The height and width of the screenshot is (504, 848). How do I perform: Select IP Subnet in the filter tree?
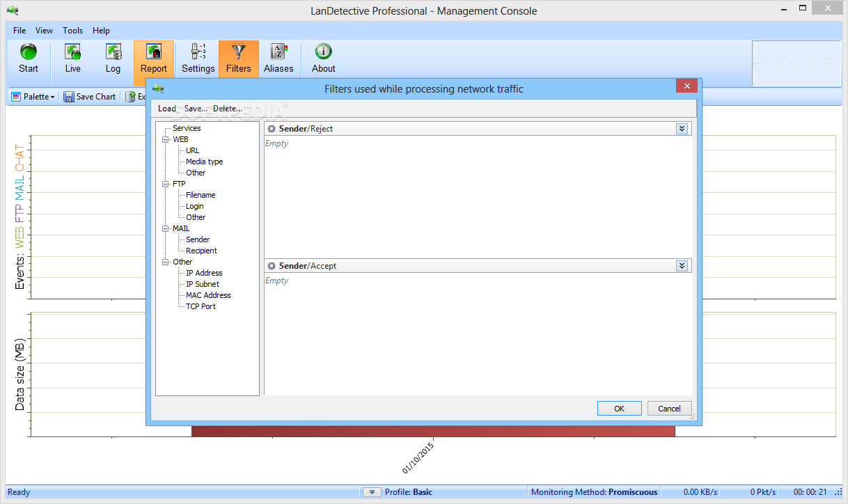(x=203, y=284)
